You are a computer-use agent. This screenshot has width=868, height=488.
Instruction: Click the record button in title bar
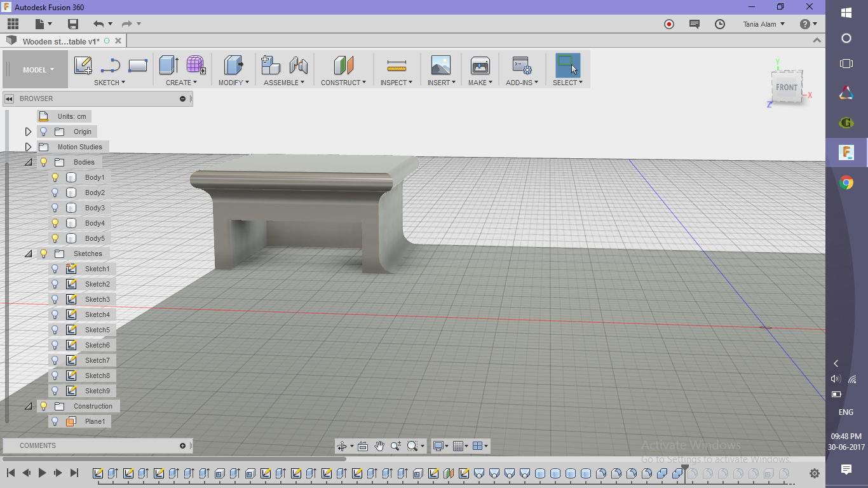coord(669,24)
